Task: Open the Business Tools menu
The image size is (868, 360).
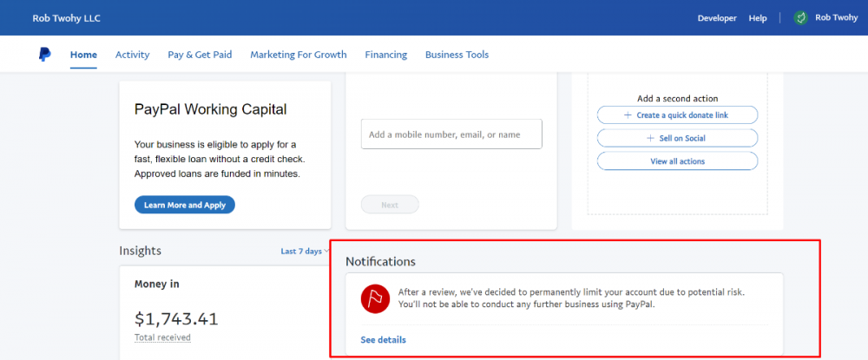Action: click(457, 55)
